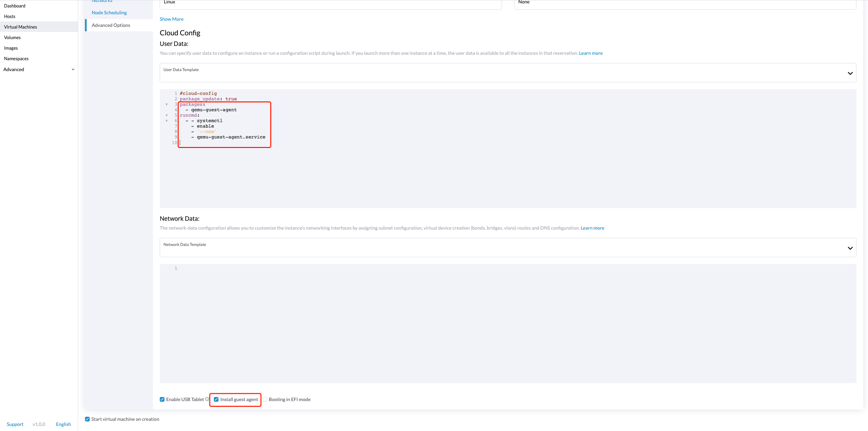Disable Start virtual machine on creation
This screenshot has width=868, height=431.
(87, 419)
